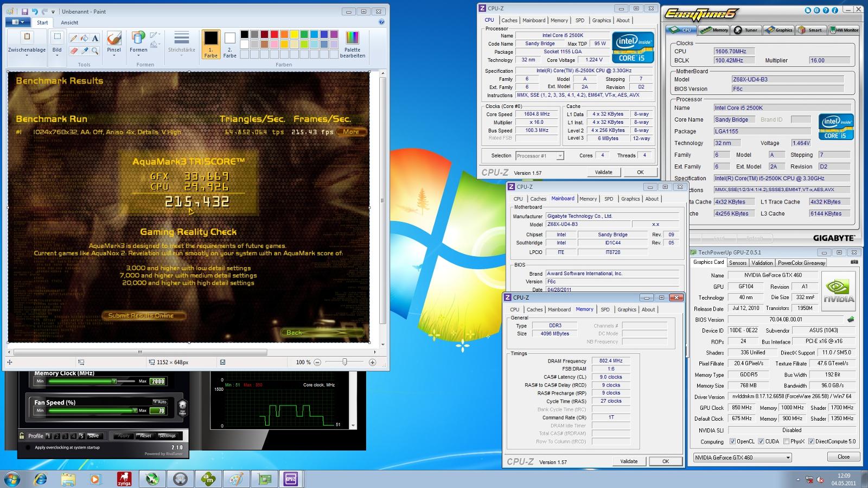868x488 pixels.
Task: Click the Formen shapes icon
Action: pyautogui.click(x=138, y=37)
